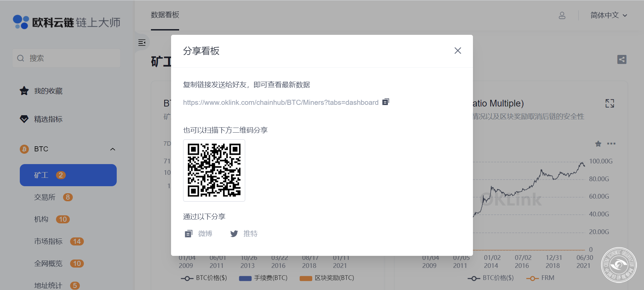This screenshot has height=290, width=644.
Task: Click the badge 8 next to 交易所
Action: pos(68,197)
